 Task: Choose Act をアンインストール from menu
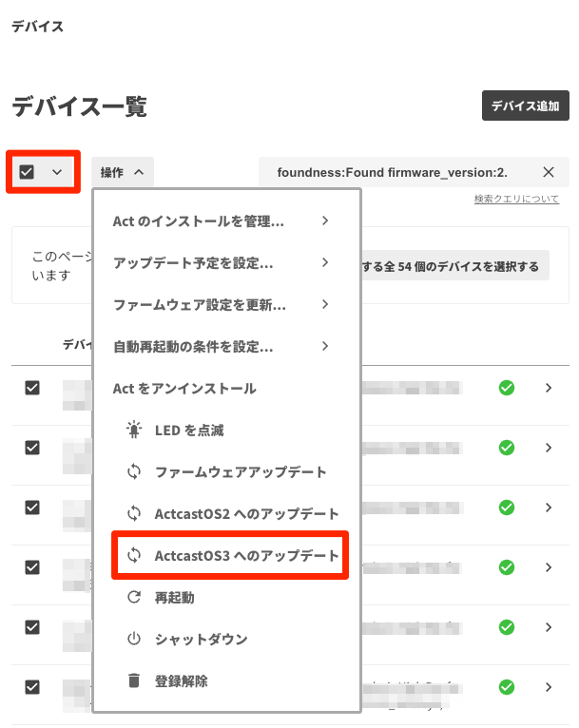pyautogui.click(x=183, y=389)
